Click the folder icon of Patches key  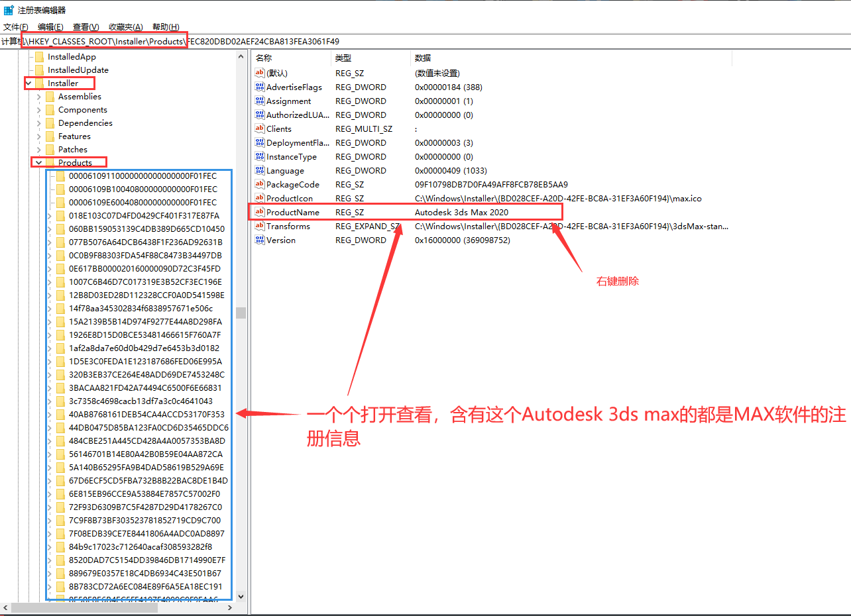click(x=50, y=149)
